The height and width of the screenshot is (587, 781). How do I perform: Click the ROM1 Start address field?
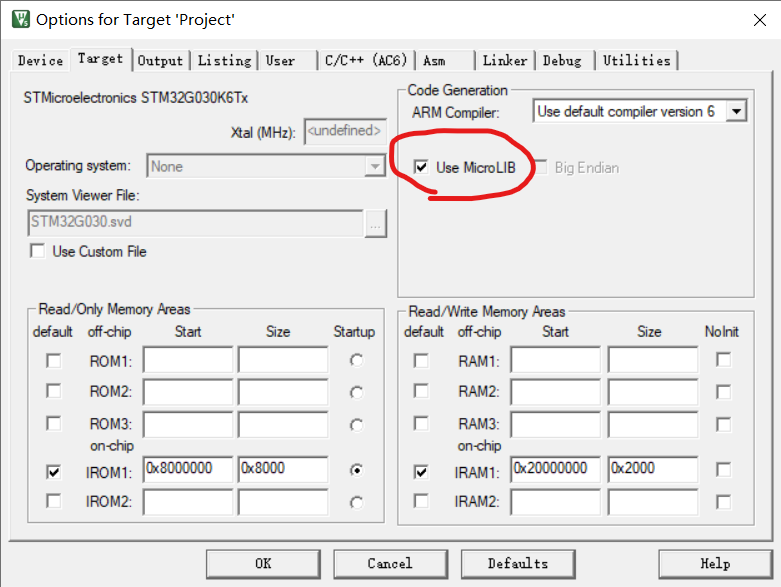(x=188, y=360)
